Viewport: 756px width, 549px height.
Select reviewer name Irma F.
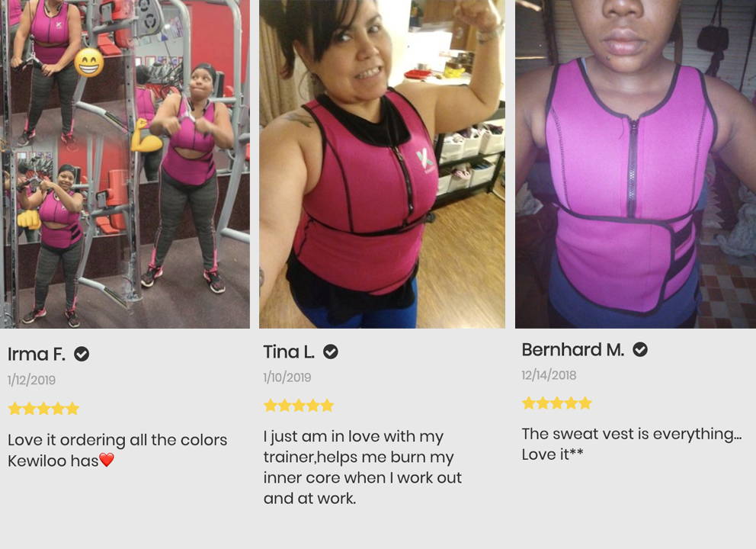pyautogui.click(x=37, y=354)
